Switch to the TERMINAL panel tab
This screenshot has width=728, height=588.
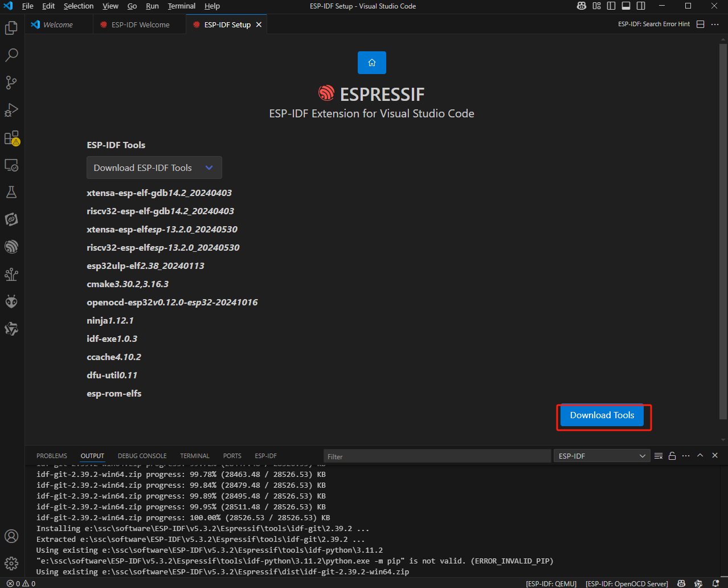pos(195,456)
